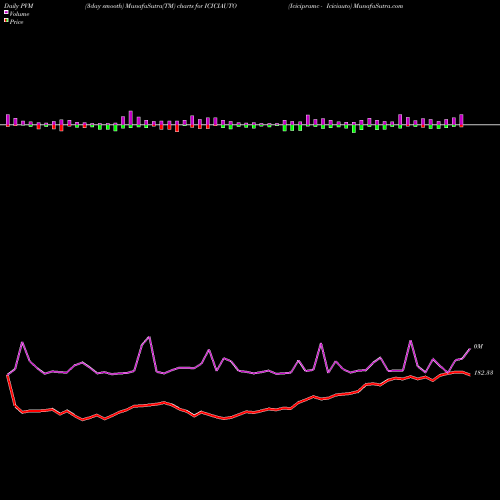The height and width of the screenshot is (500, 500).
Task: Click the MunafaSutra.com source text
Action: pyautogui.click(x=378, y=6)
